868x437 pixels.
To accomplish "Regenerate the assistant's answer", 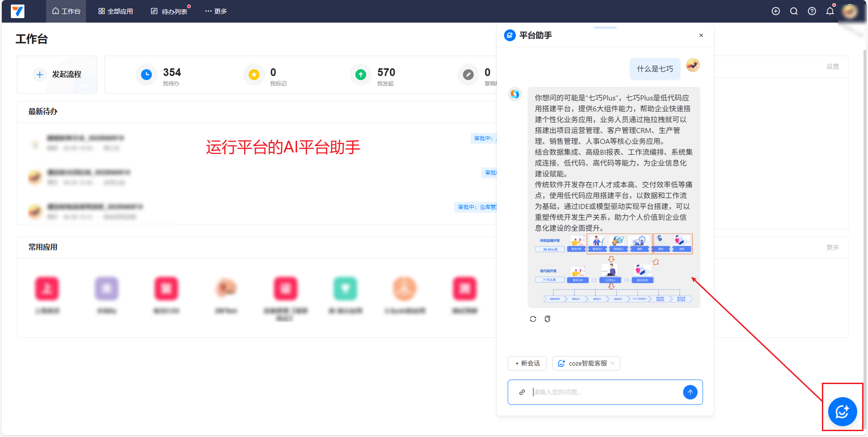I will 533,319.
